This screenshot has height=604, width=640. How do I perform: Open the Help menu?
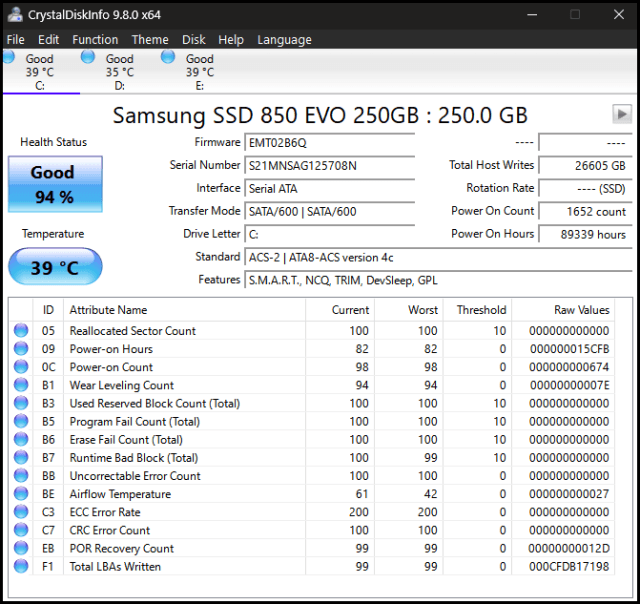click(x=231, y=40)
